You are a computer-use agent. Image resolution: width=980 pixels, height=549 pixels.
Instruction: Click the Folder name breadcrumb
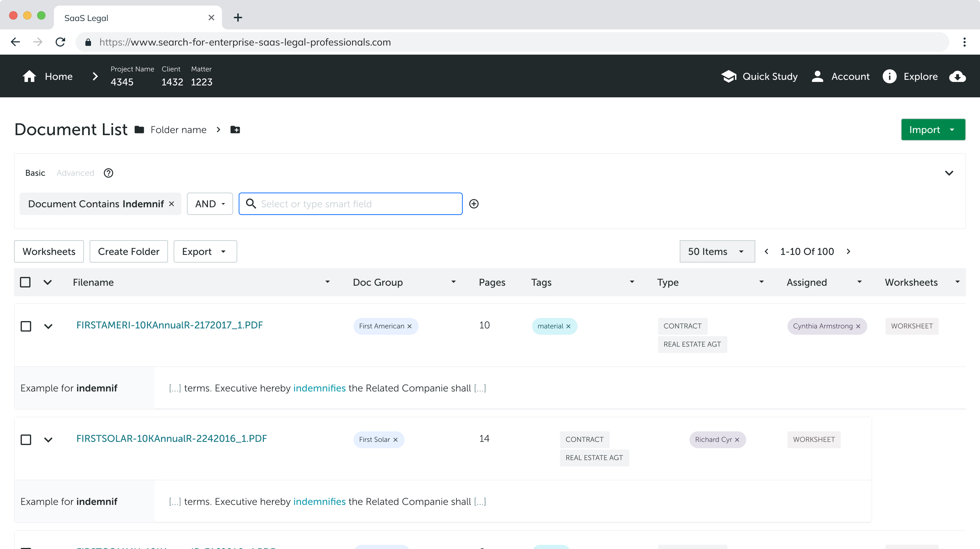(x=178, y=130)
